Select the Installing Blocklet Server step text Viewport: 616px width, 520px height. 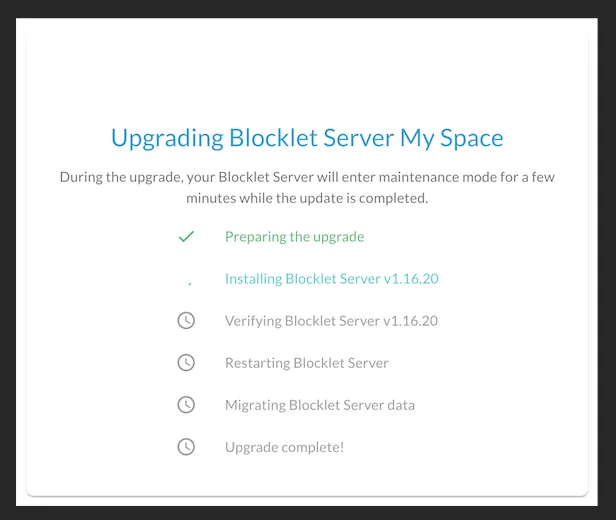pos(332,279)
